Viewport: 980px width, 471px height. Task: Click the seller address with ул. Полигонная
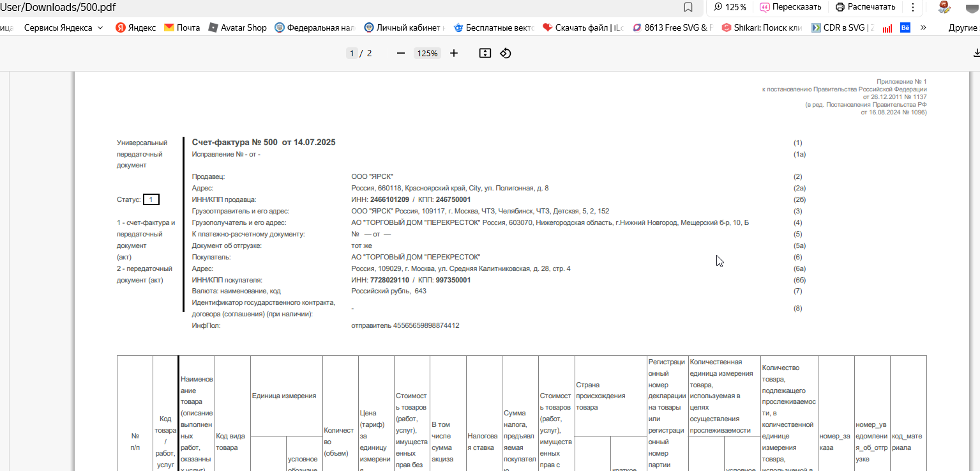click(x=450, y=188)
